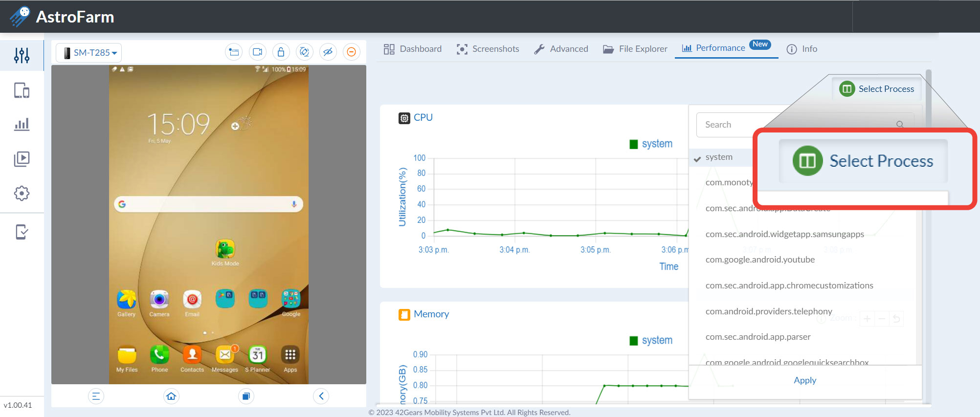
Task: Click the orange release device icon
Action: pos(351,52)
